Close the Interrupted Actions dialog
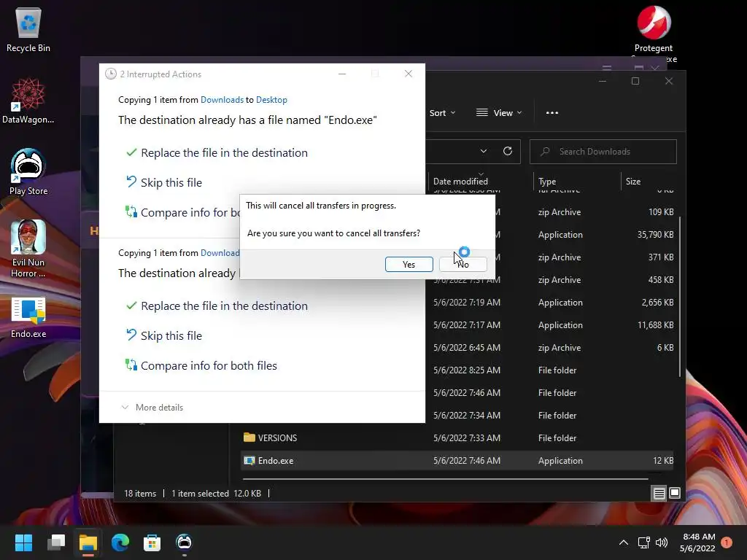The image size is (747, 560). [409, 74]
